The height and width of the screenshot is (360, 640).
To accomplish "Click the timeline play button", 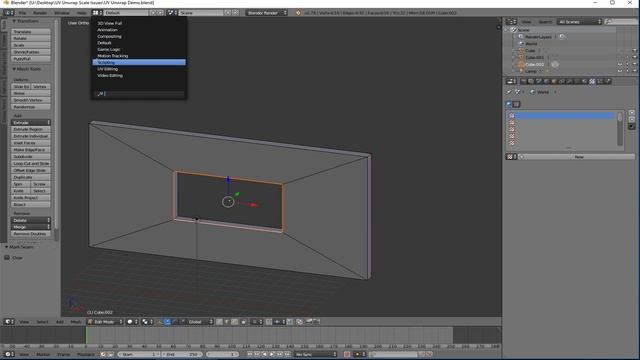I will pos(272,354).
